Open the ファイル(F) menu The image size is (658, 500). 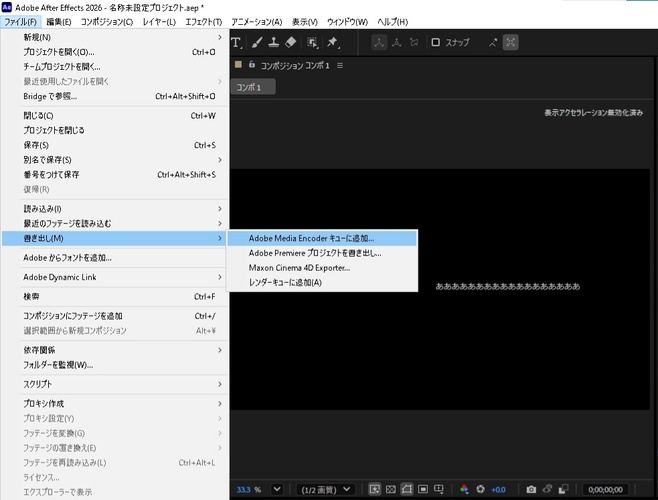(x=21, y=22)
